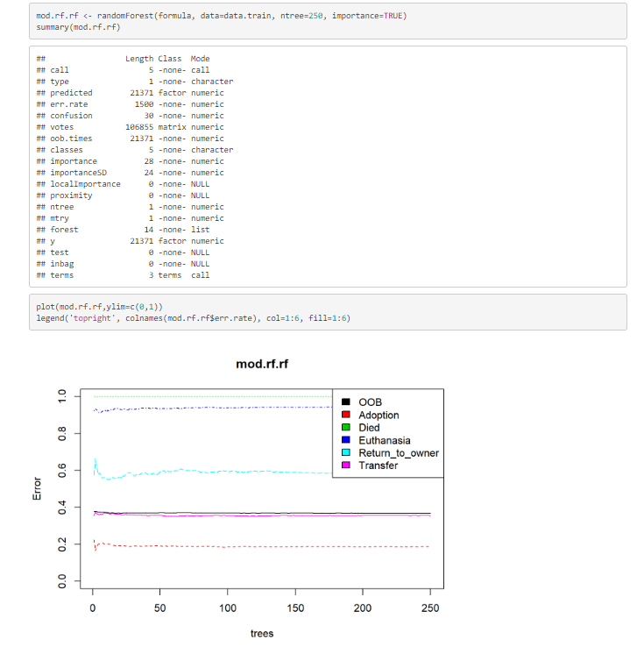Click the 'Class' column header
This screenshot has width=644, height=654.
(170, 59)
